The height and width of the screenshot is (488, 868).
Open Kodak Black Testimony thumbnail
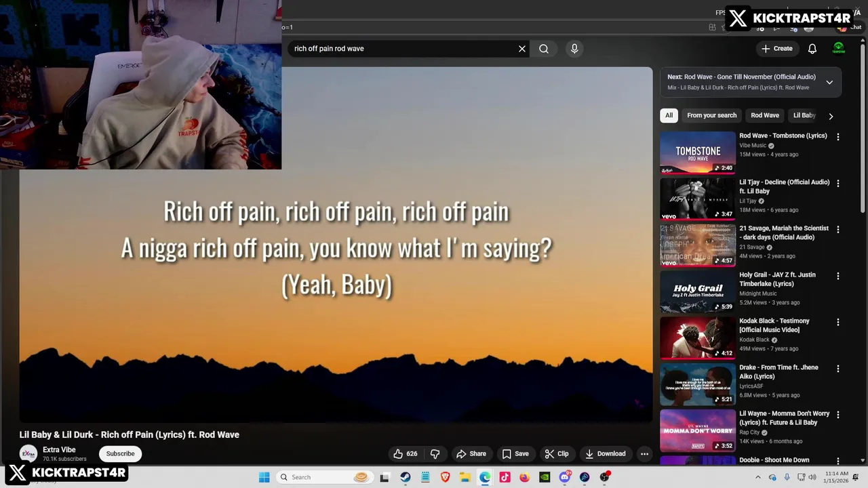698,338
